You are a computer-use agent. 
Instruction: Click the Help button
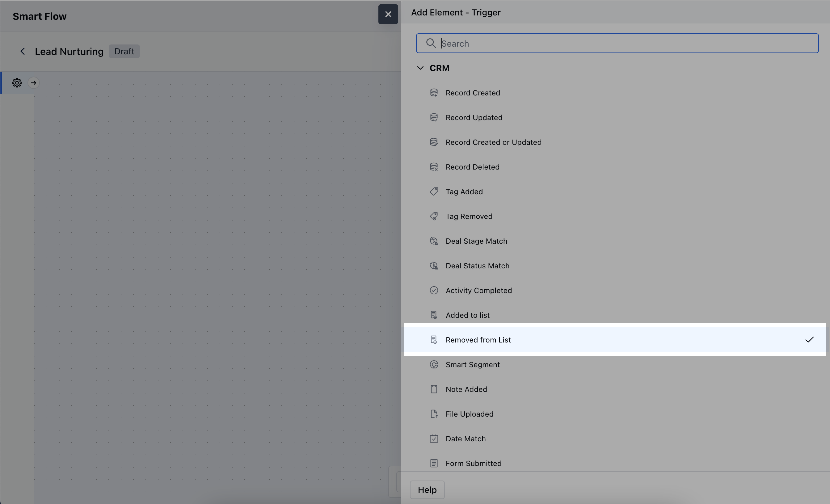point(427,489)
